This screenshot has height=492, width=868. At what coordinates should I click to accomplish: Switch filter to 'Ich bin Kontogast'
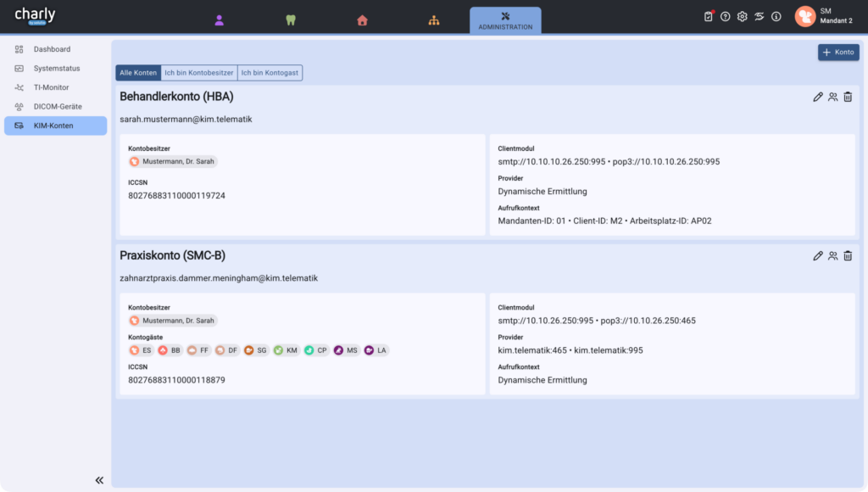pyautogui.click(x=270, y=73)
